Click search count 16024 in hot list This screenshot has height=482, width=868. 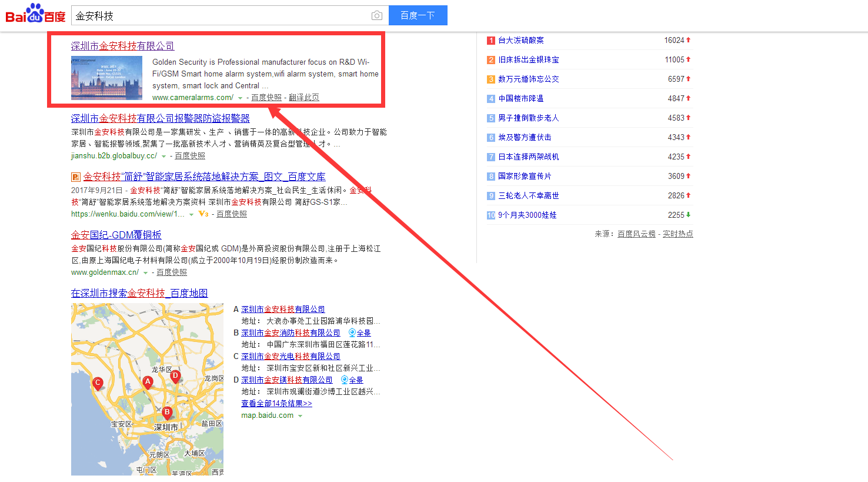click(x=675, y=40)
